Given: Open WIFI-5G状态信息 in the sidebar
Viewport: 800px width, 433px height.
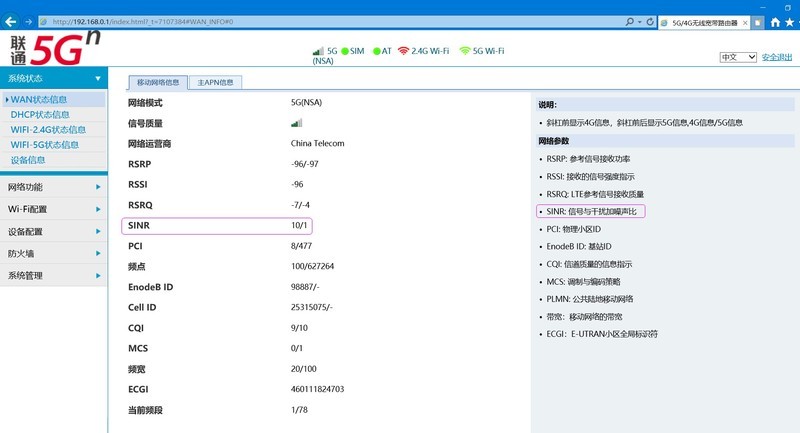Looking at the screenshot, I should pyautogui.click(x=45, y=145).
